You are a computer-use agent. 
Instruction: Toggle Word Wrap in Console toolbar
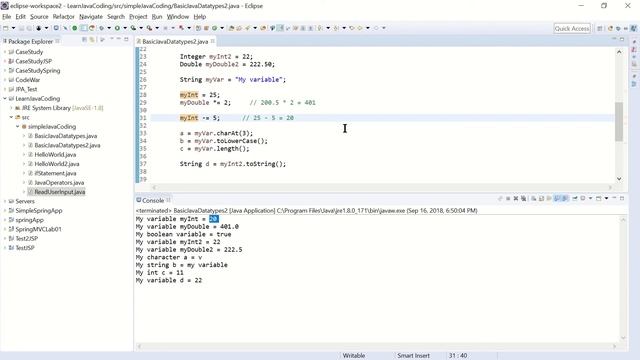(549, 198)
